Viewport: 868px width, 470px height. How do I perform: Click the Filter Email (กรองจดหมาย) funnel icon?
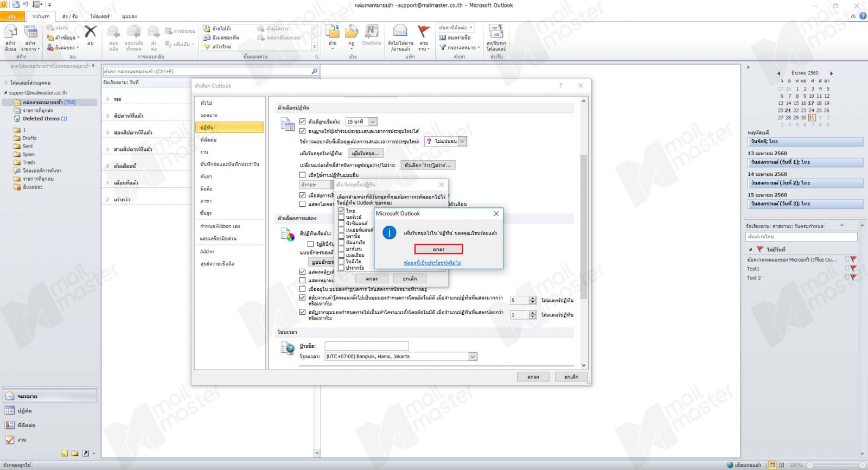pyautogui.click(x=443, y=47)
